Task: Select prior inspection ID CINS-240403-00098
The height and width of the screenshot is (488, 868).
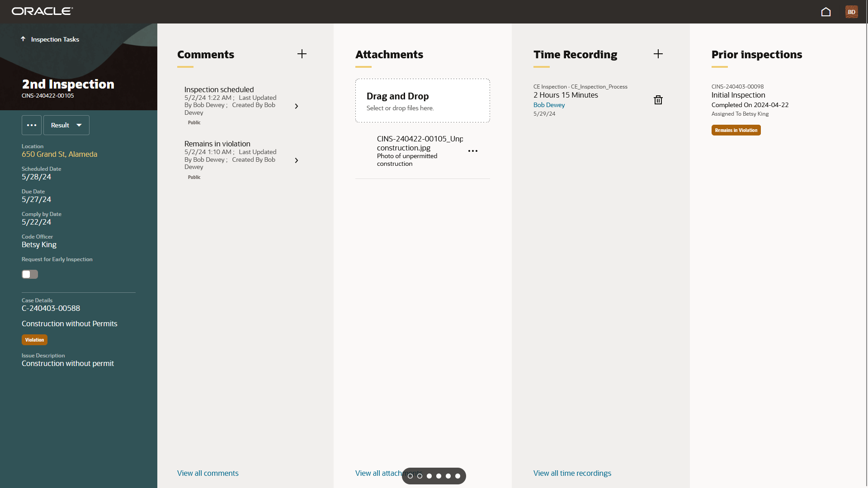Action: 737,87
